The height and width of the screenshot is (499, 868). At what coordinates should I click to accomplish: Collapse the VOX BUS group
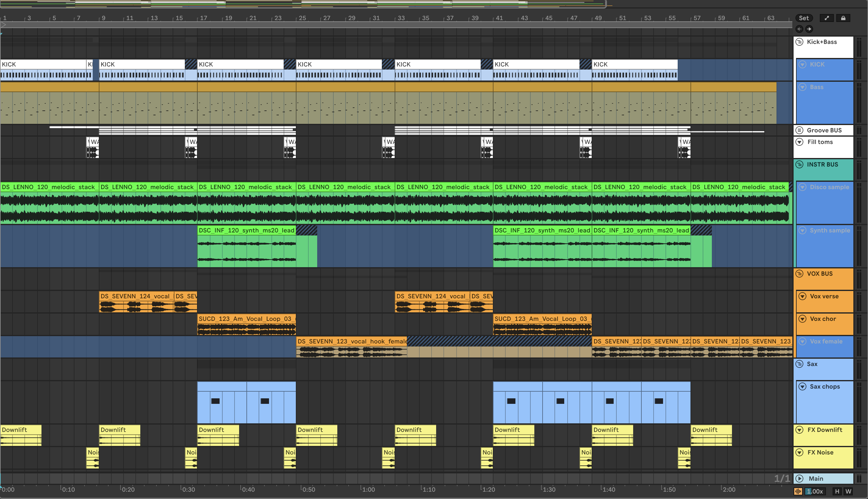(799, 274)
